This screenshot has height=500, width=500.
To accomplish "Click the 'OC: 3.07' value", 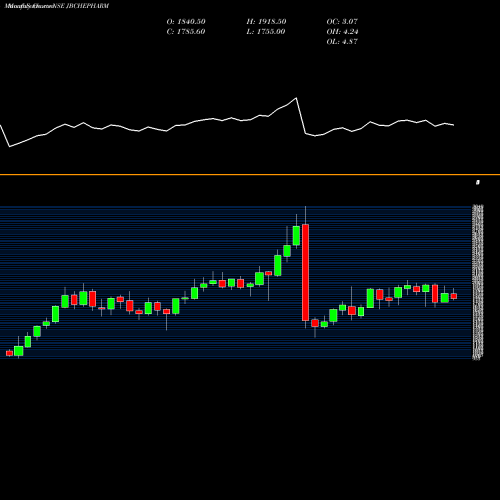I will [x=342, y=22].
